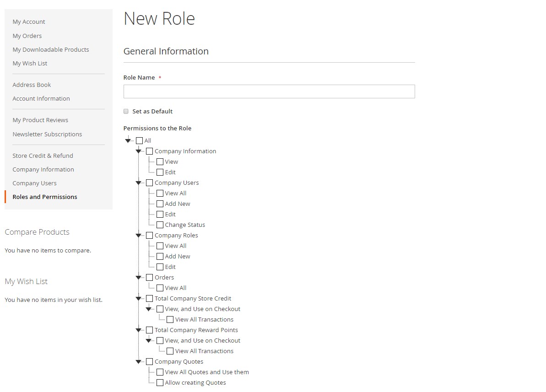Collapse Company Quotes tree arrow
This screenshot has width=546, height=392.
tap(139, 362)
